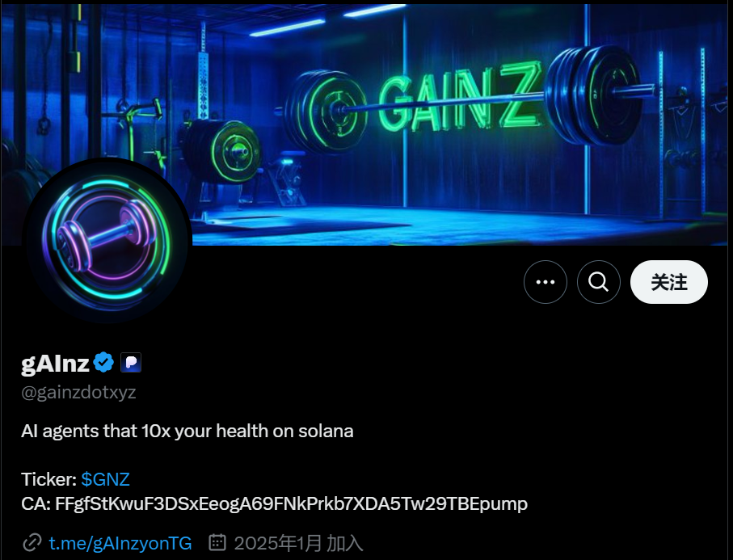Screen dimensions: 733x560
Task: Click the calendar icon by the join date
Action: [x=217, y=543]
